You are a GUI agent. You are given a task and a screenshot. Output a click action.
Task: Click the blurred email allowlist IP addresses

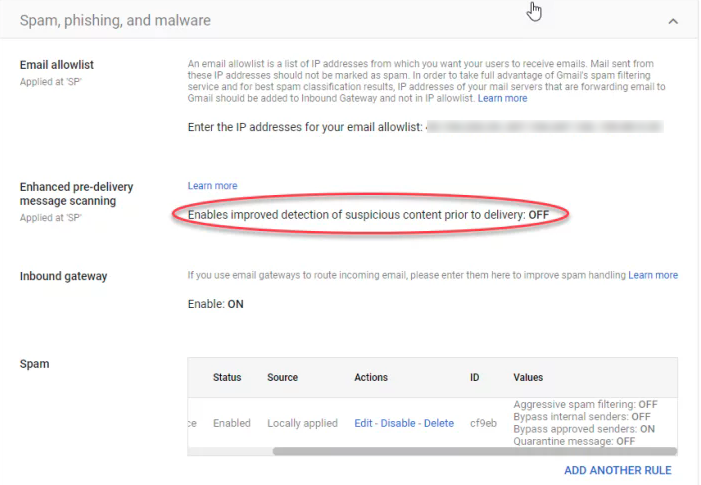545,127
